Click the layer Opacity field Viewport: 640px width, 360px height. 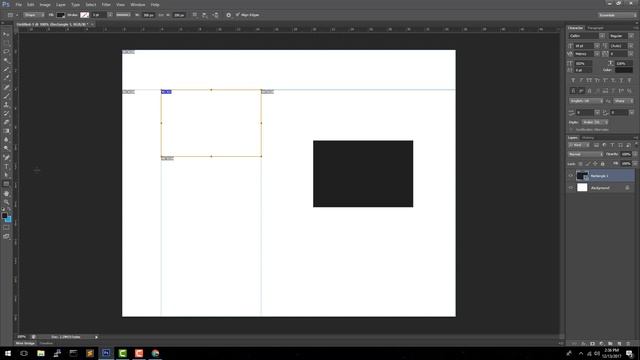625,154
